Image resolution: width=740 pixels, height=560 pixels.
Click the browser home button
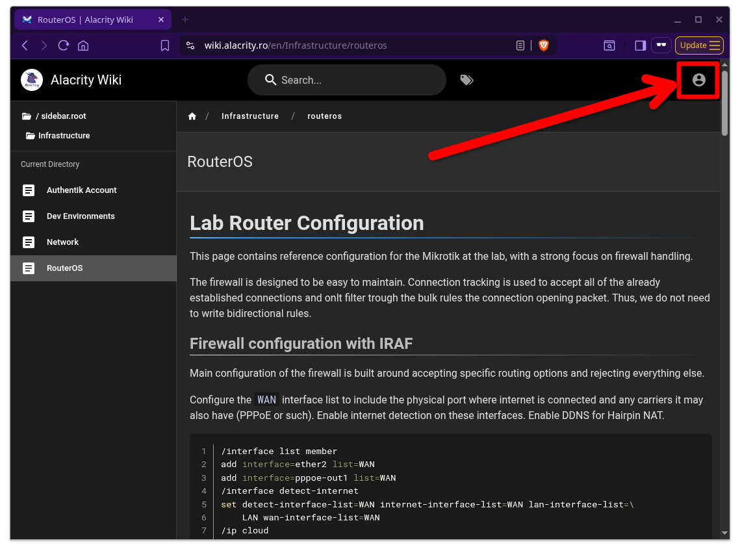click(x=83, y=45)
